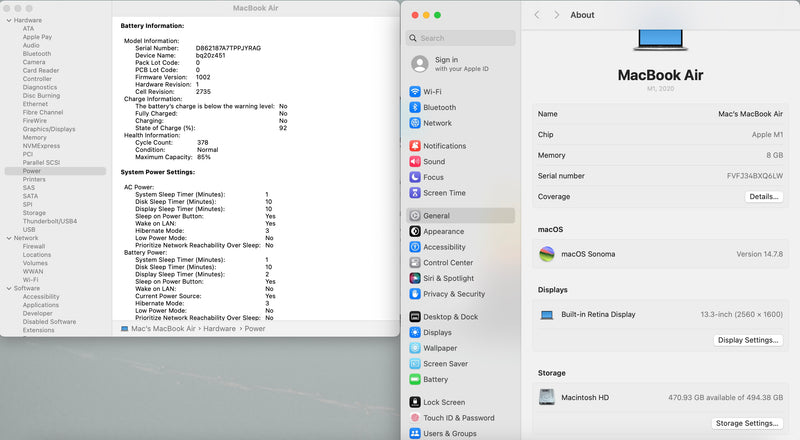Open Siri & Spotlight icon
Viewport: 800px width, 440px height.
tap(415, 279)
